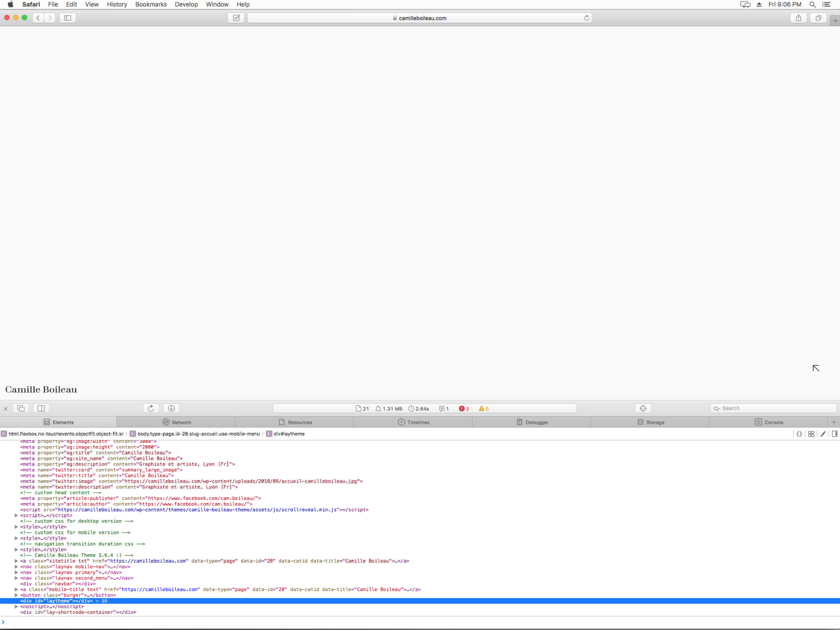Detach Web Inspector into separate window
840x630 pixels.
[x=21, y=408]
